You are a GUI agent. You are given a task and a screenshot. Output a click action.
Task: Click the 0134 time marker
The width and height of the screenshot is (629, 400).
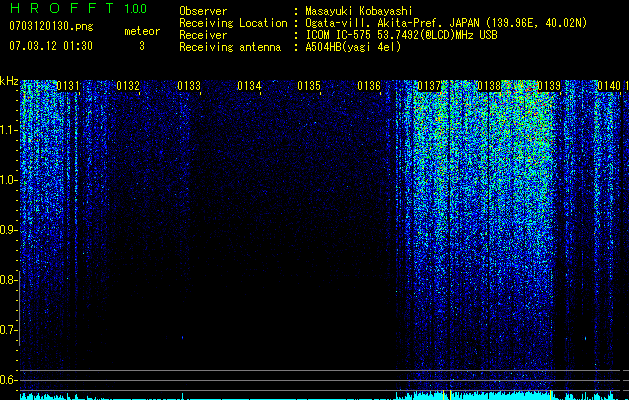249,86
